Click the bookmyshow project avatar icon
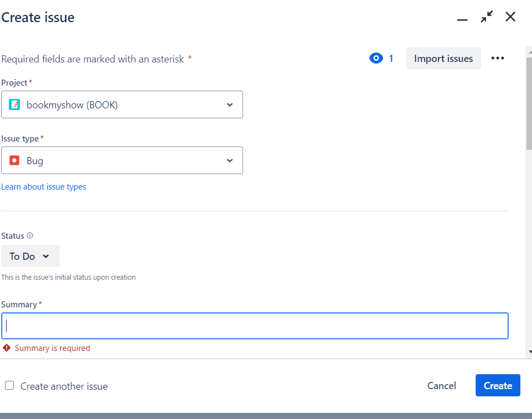 tap(15, 104)
